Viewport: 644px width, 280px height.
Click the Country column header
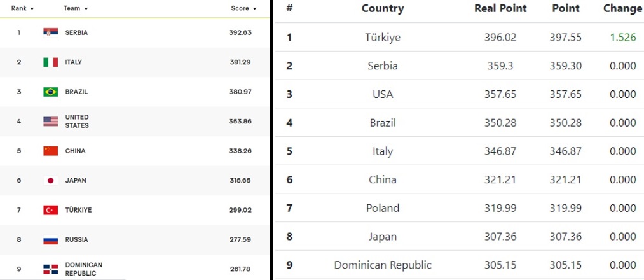pyautogui.click(x=382, y=9)
